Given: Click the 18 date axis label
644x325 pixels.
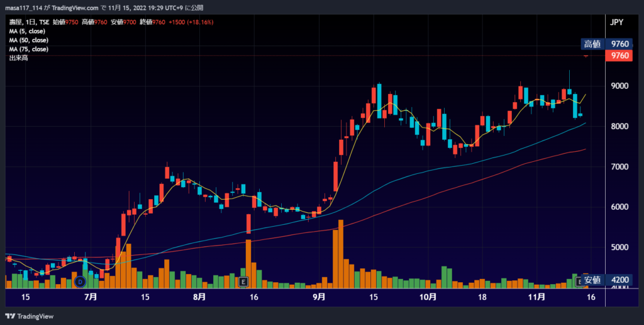Looking at the screenshot, I should pyautogui.click(x=482, y=297).
